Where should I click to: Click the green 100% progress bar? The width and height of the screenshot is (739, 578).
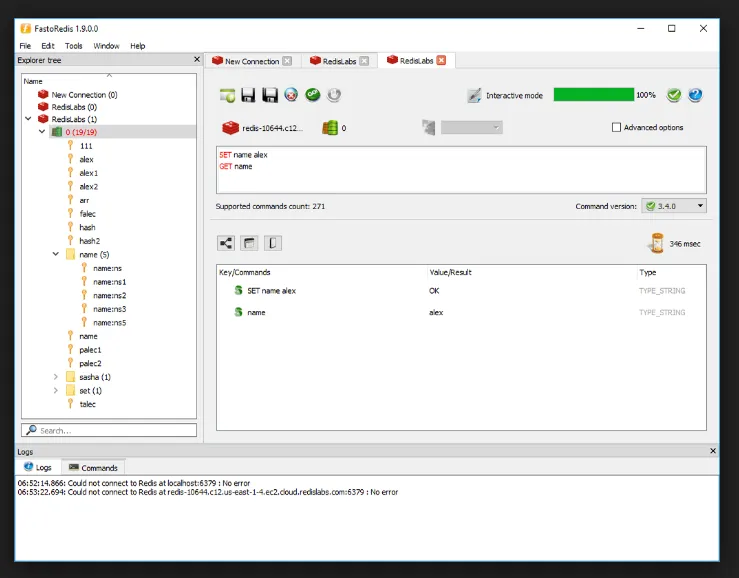click(593, 95)
